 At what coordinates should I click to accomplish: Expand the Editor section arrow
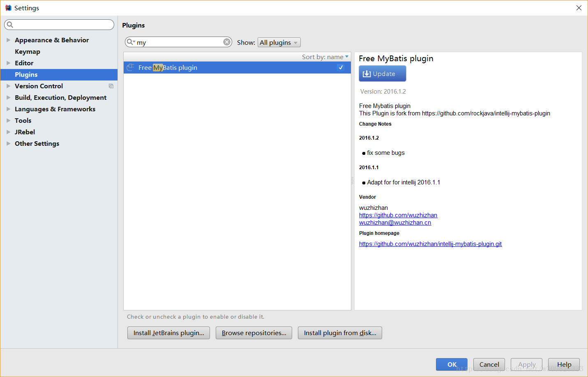click(8, 63)
